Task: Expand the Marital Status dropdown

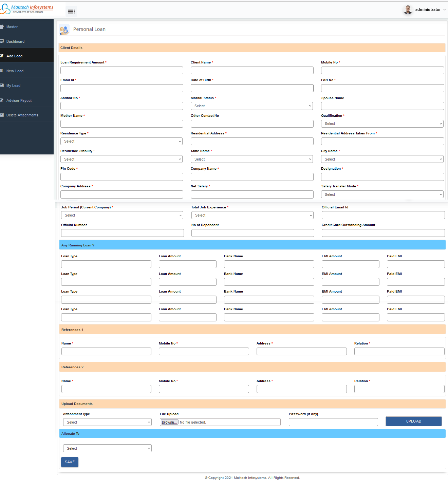Action: 252,106
